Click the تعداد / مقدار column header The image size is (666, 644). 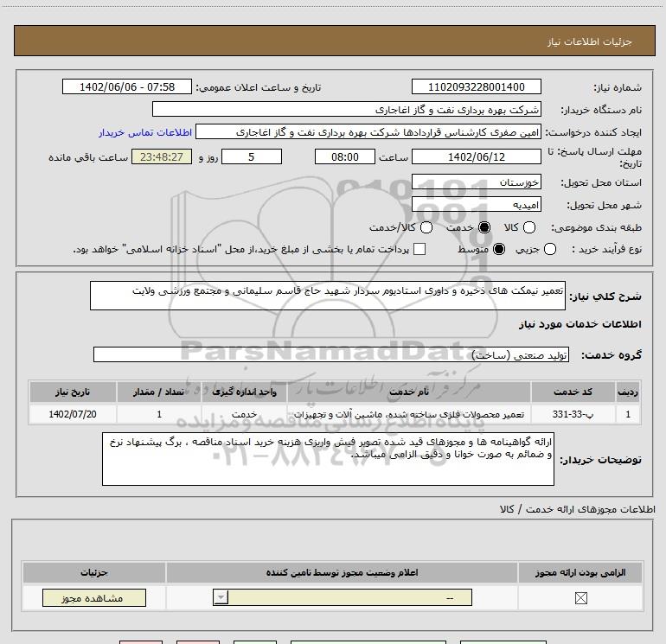(x=159, y=392)
